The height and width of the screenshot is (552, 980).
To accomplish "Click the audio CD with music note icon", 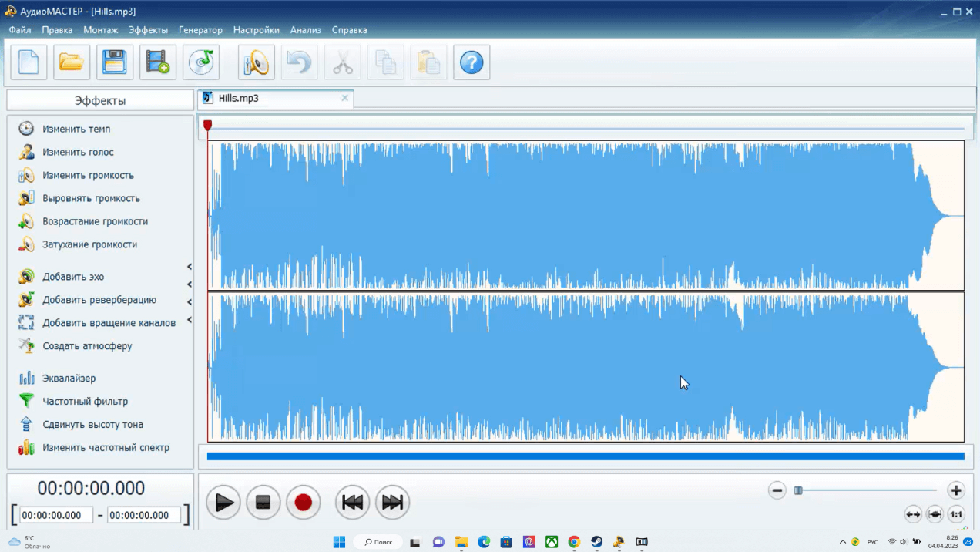I will coord(201,62).
